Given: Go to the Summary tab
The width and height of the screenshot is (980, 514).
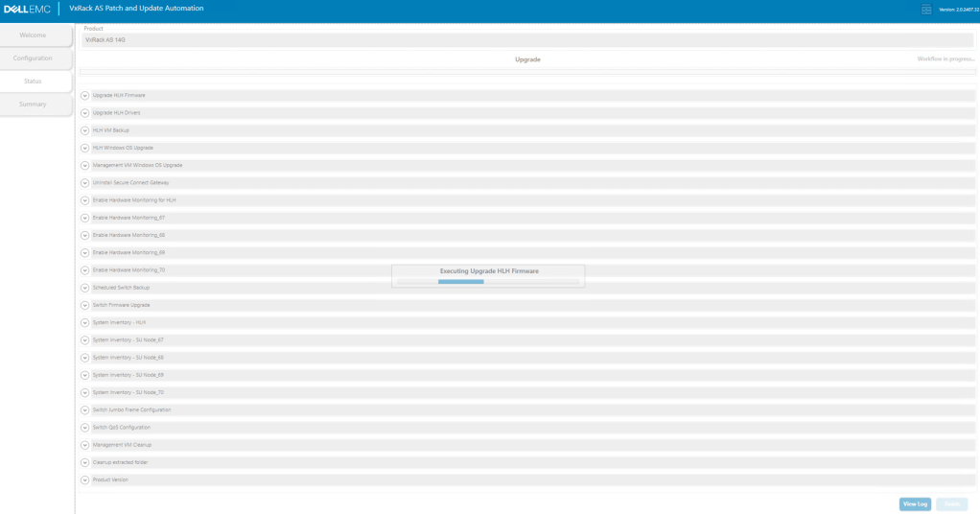Looking at the screenshot, I should pyautogui.click(x=35, y=104).
